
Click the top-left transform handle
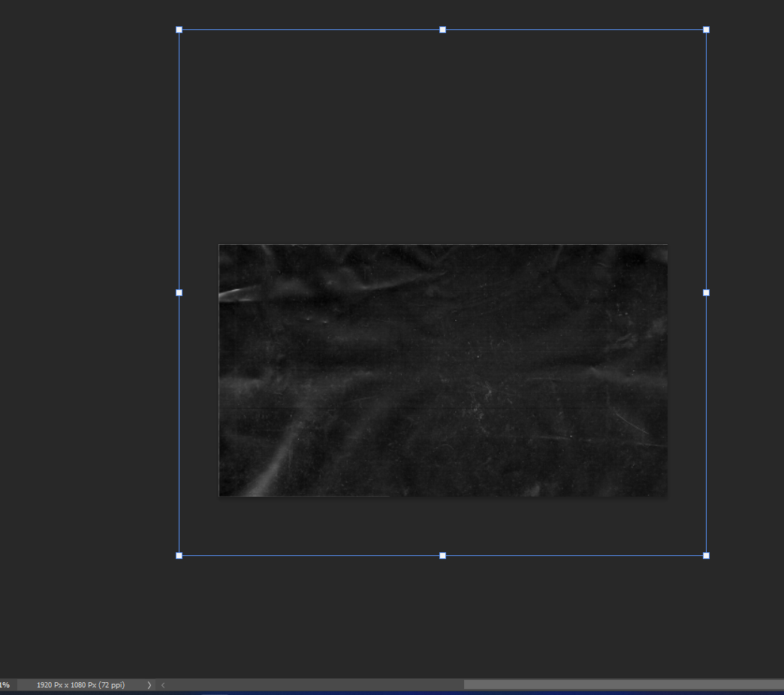coord(179,29)
